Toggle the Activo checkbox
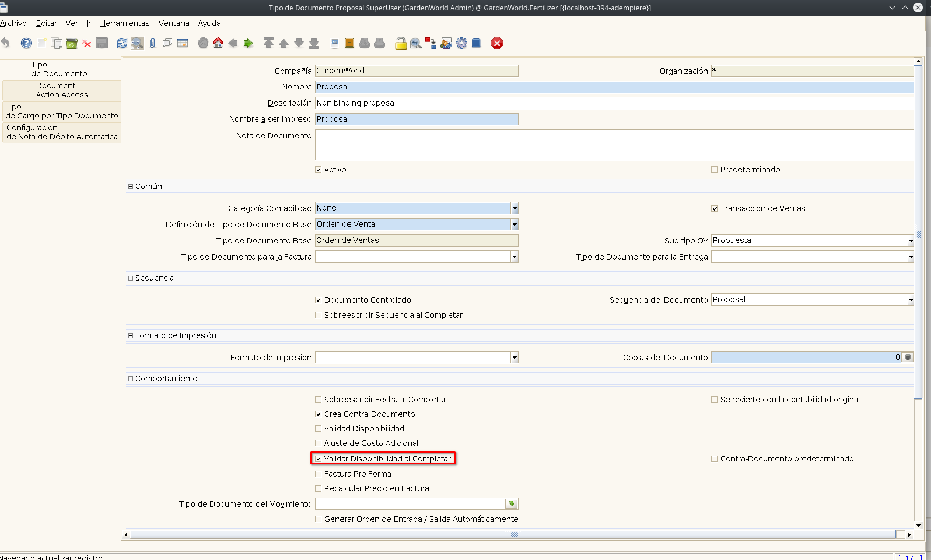Screen dimensions: 931x560 [318, 170]
